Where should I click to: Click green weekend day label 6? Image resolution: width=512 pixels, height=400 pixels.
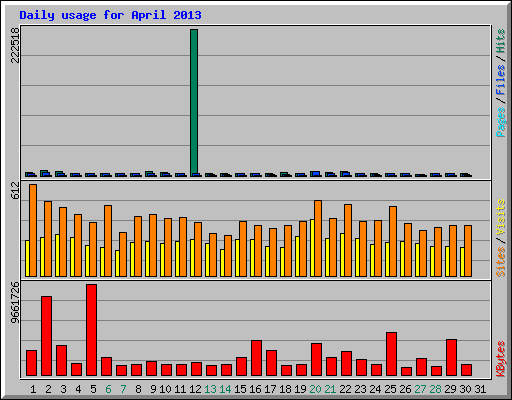click(108, 389)
